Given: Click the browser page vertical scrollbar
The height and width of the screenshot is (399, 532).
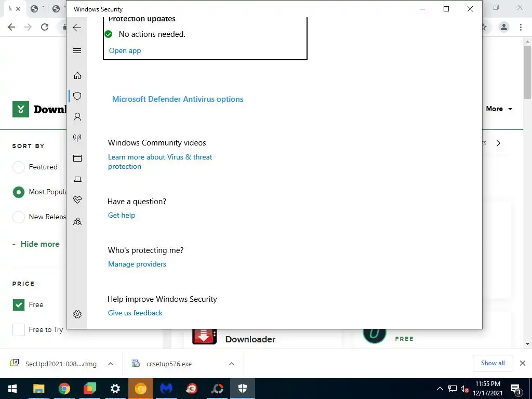Looking at the screenshot, I should point(527,72).
